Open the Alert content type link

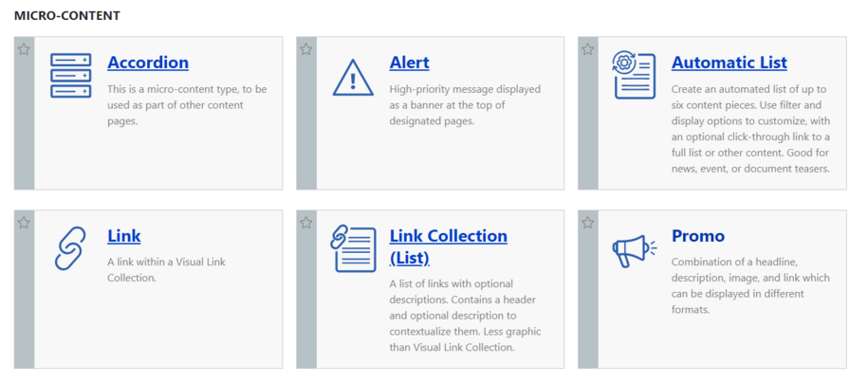(x=409, y=63)
